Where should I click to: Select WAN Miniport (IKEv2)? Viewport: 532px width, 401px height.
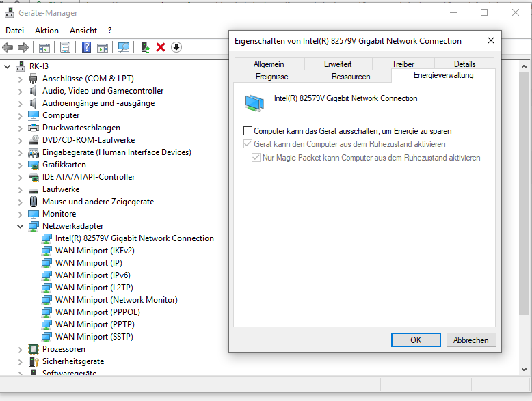95,251
